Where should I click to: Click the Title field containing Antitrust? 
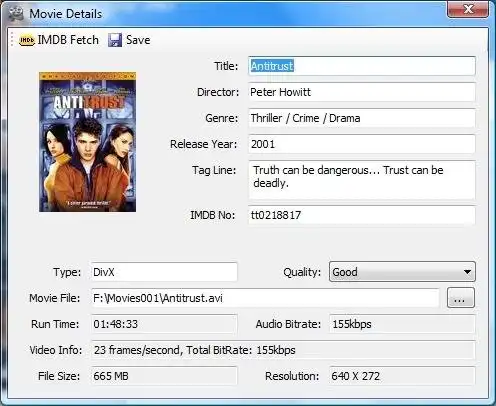[362, 66]
